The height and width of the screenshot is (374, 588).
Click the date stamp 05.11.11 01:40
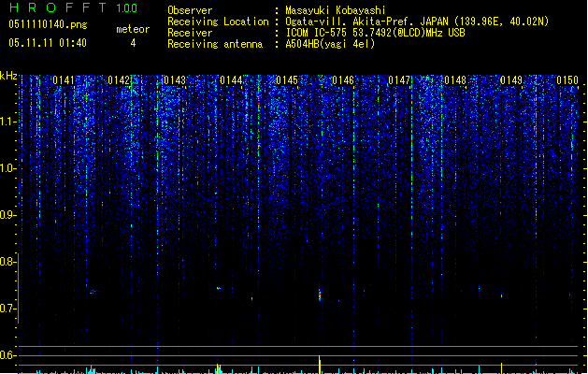48,43
